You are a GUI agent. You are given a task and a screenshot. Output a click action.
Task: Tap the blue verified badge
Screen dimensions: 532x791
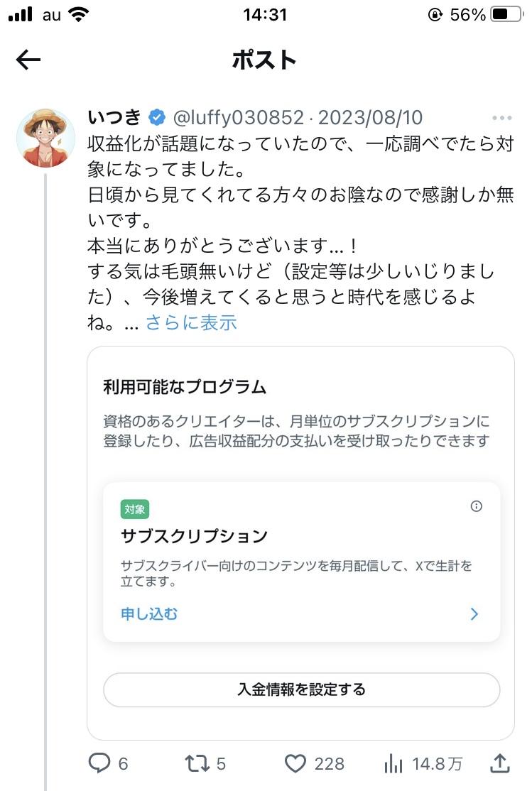coord(156,117)
